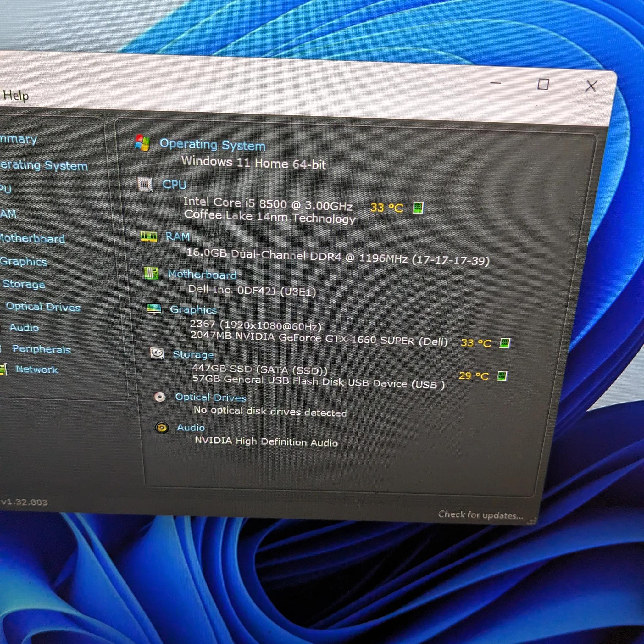Click the GTX 1660 temperature value 33 °C
The image size is (644, 644).
point(476,343)
